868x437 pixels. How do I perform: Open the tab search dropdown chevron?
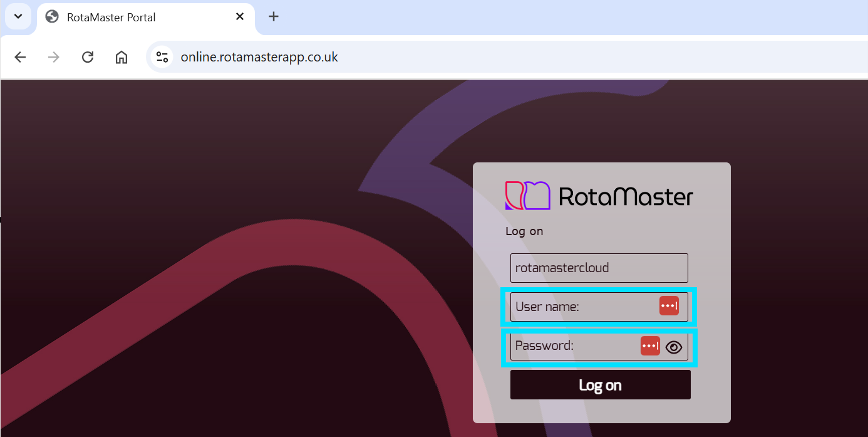tap(18, 16)
